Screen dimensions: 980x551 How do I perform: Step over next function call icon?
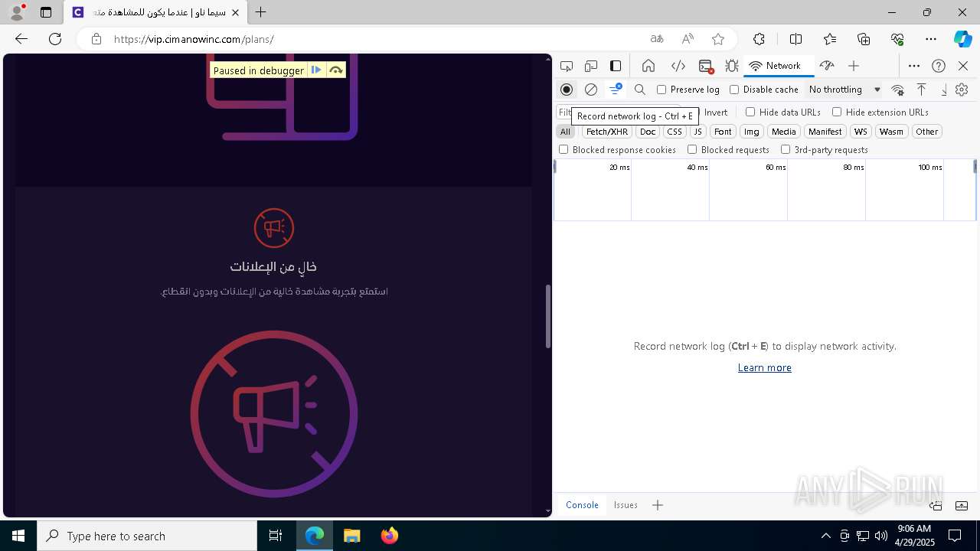point(335,70)
